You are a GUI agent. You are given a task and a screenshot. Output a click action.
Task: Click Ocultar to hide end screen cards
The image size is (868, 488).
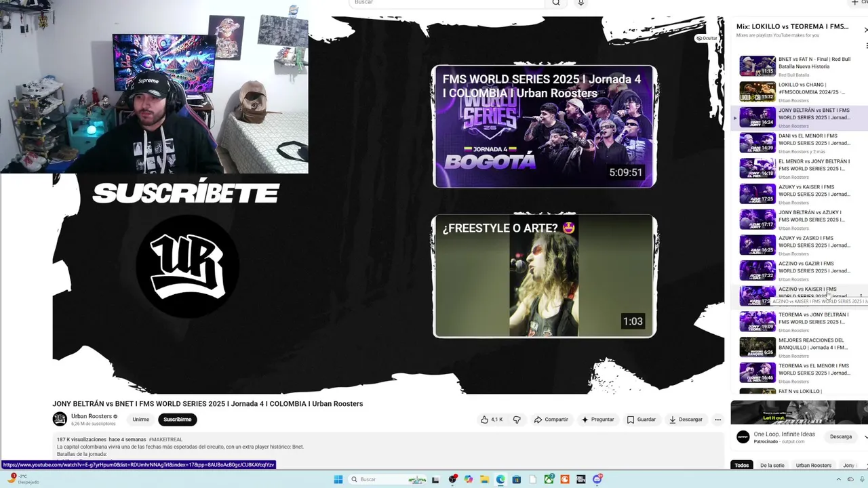(x=707, y=38)
